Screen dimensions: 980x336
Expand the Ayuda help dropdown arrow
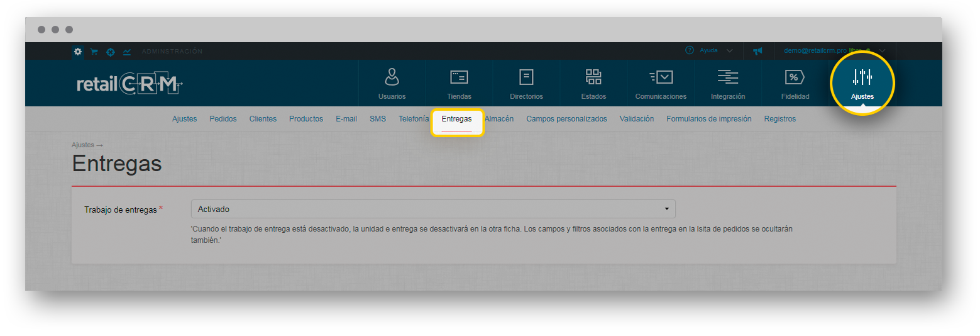[x=729, y=50]
